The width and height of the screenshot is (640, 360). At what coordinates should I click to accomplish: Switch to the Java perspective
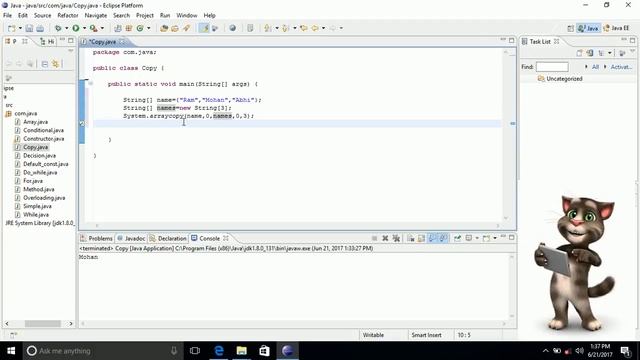click(588, 28)
